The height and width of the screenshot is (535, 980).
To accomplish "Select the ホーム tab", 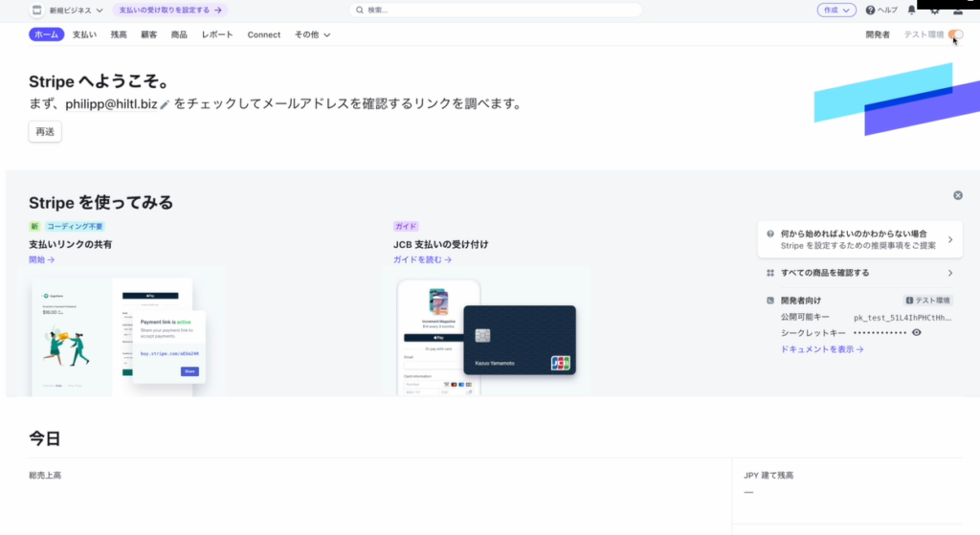I will coord(46,34).
